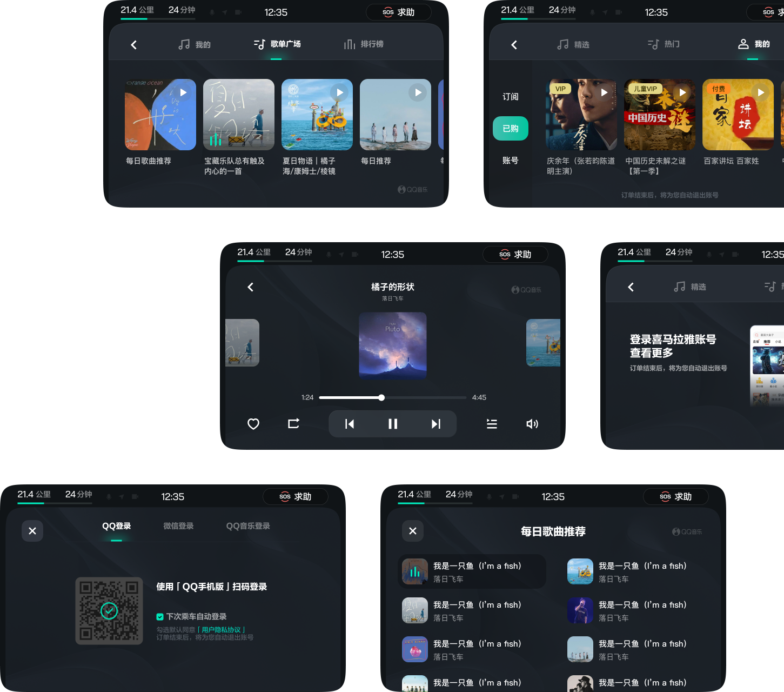
Task: Play 宝藏乐队总有触及内心的一首 playlist
Action: 239,115
